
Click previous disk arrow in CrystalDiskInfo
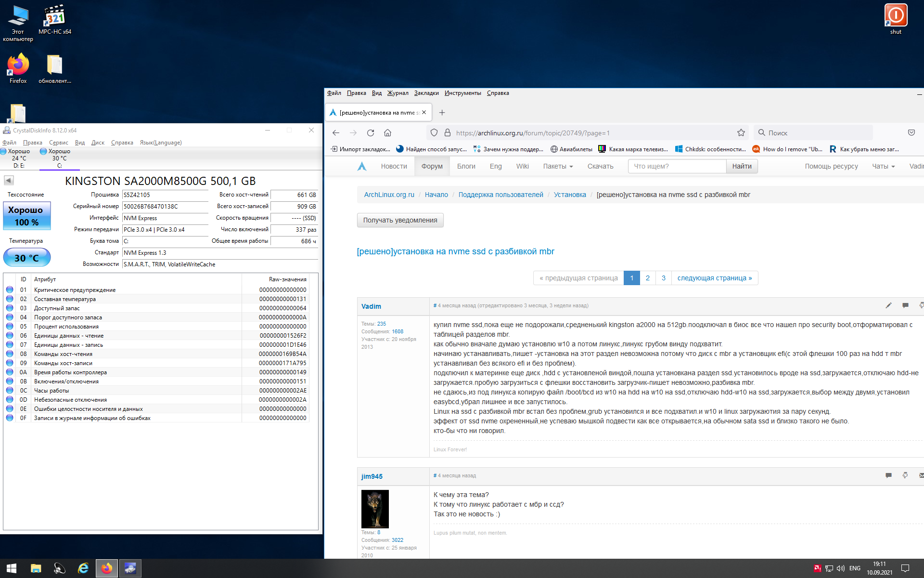coord(9,181)
